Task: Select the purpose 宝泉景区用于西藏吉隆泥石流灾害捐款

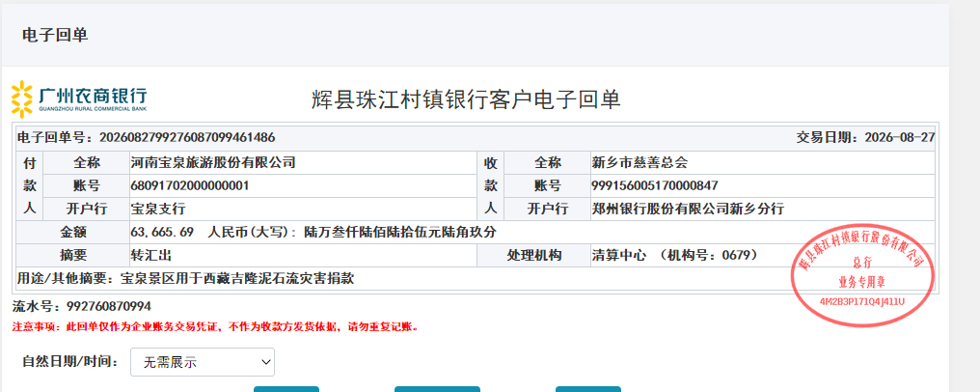Action: (237, 278)
